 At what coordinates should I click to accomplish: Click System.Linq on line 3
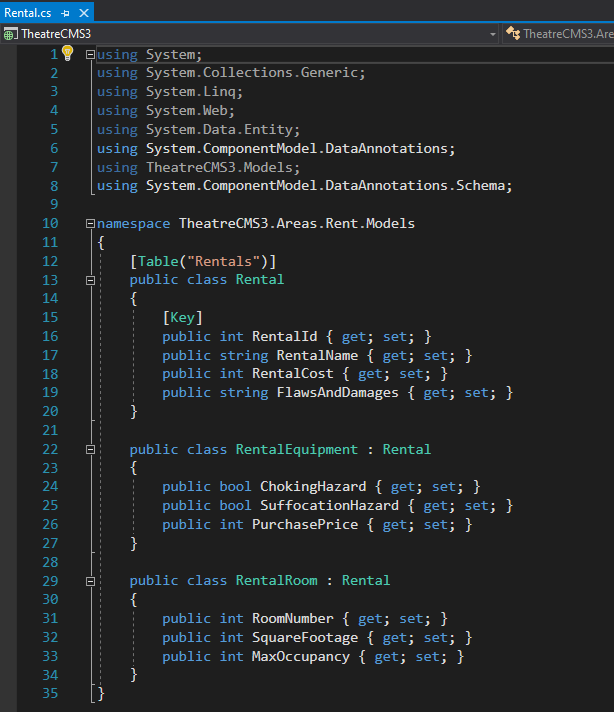pyautogui.click(x=191, y=92)
